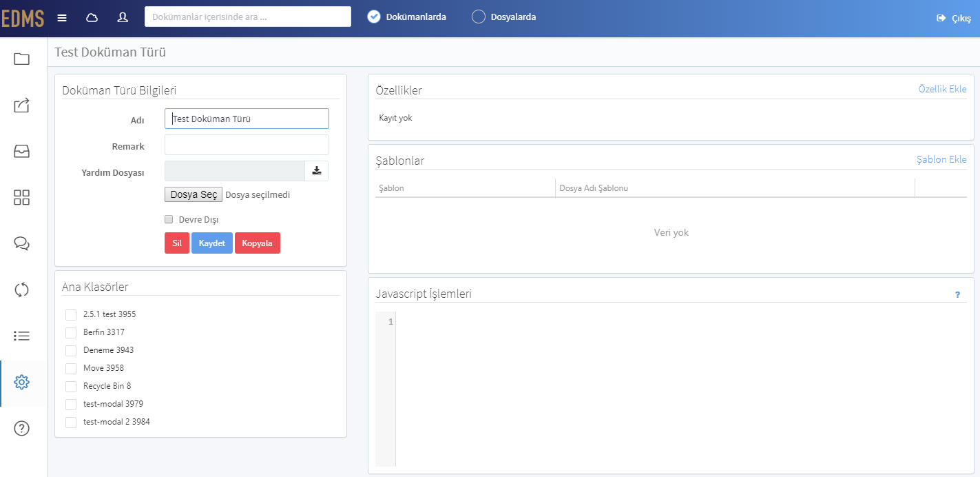Click the cloud icon in top bar
This screenshot has height=477, width=980.
tap(92, 18)
